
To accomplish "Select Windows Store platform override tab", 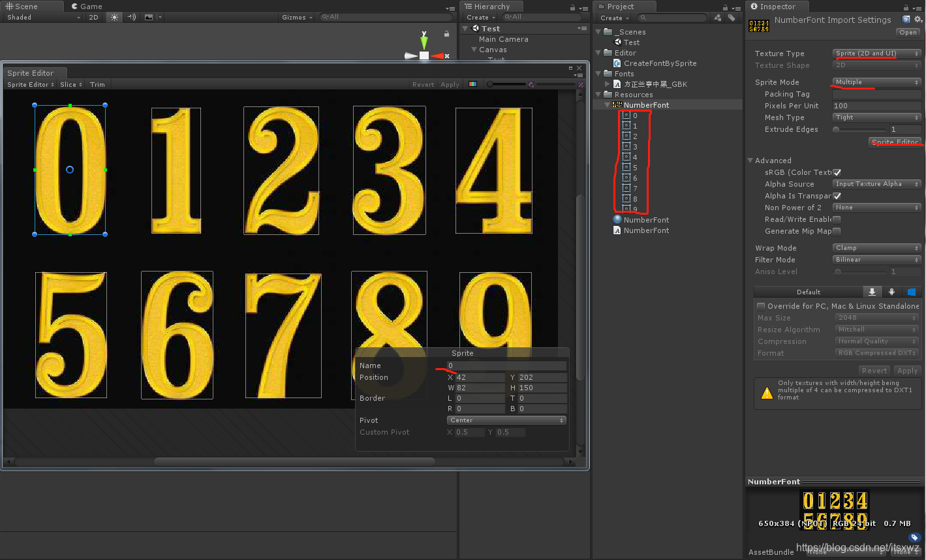I will pos(912,292).
